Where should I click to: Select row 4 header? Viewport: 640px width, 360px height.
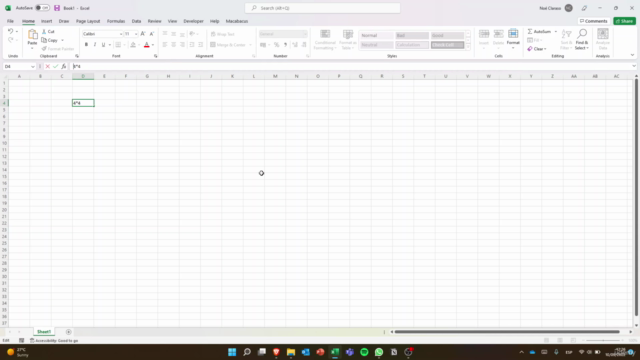[4, 103]
